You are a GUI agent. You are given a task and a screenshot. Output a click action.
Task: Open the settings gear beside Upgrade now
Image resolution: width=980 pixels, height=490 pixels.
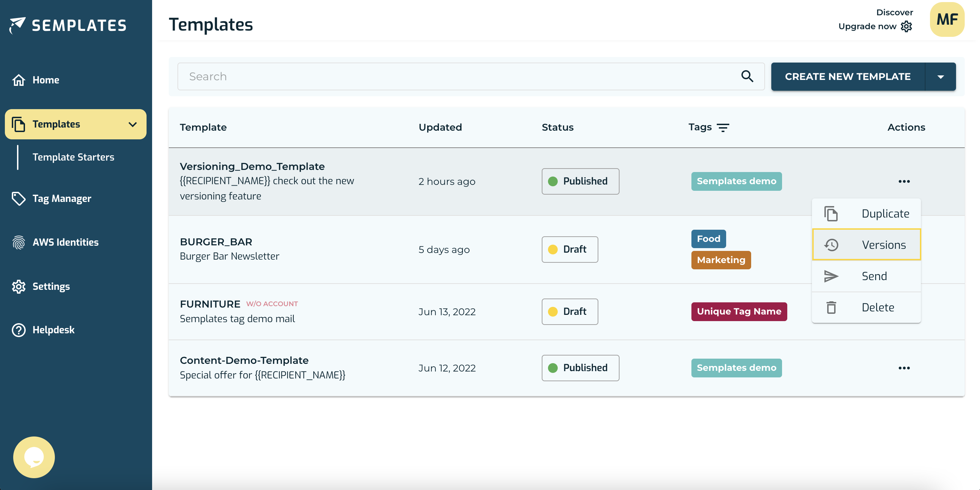coord(907,26)
